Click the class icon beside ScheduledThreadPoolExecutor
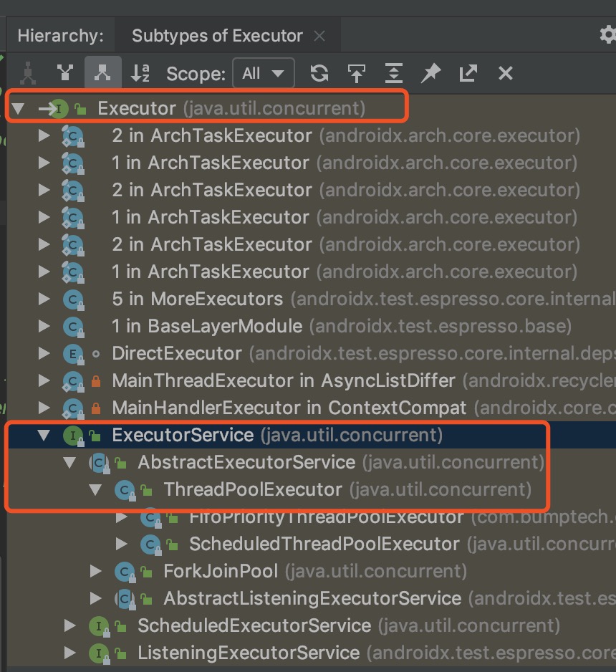The width and height of the screenshot is (616, 672). pos(151,544)
